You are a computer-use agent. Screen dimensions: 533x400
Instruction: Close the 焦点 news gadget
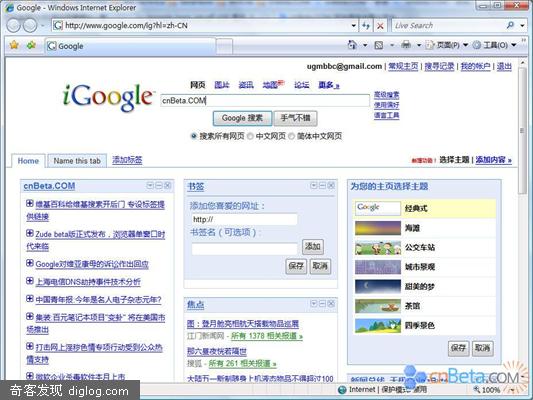[x=331, y=303]
